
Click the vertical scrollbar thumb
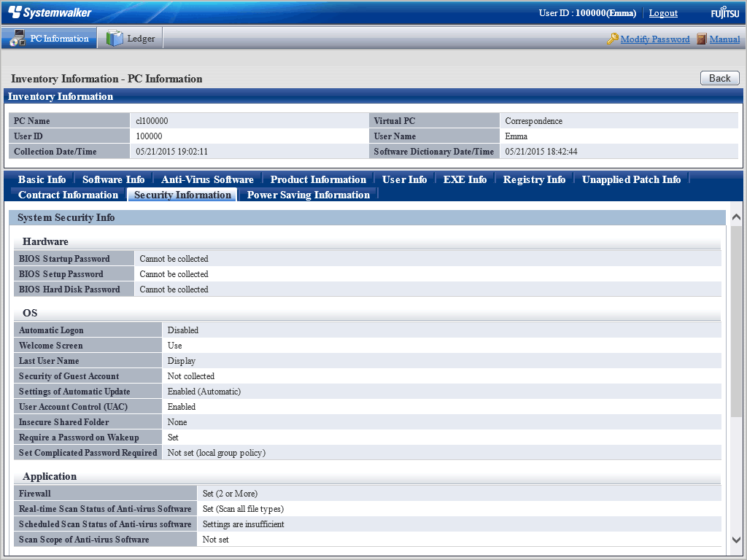point(736,322)
